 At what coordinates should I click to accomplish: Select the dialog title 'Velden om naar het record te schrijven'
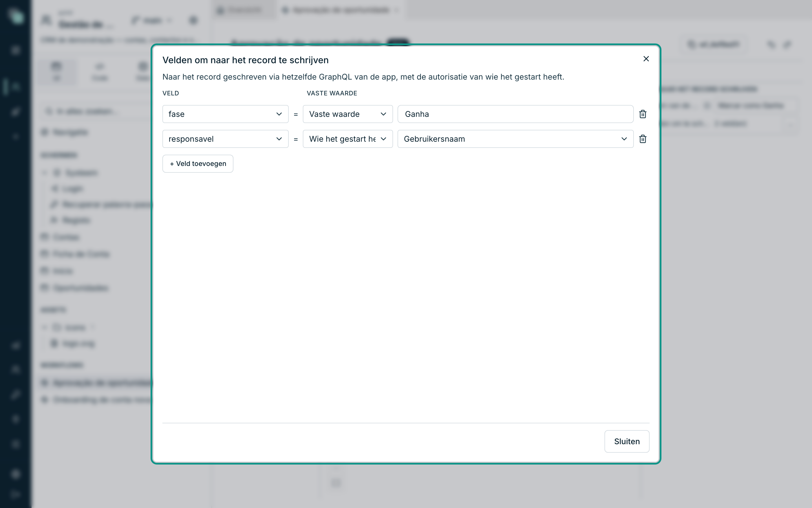point(246,60)
